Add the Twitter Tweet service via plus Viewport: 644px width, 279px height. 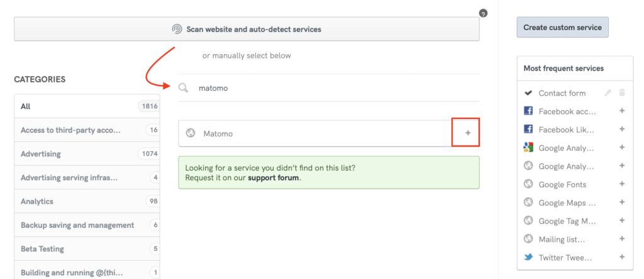(x=622, y=257)
